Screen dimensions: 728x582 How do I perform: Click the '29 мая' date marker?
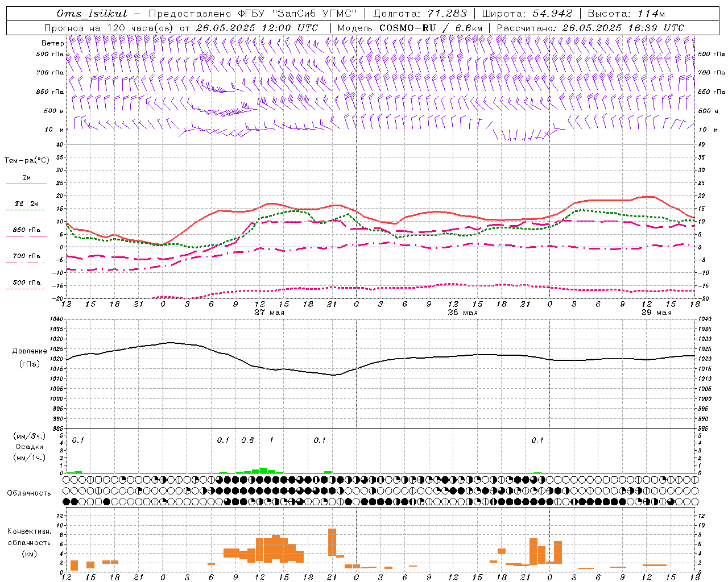coord(656,312)
